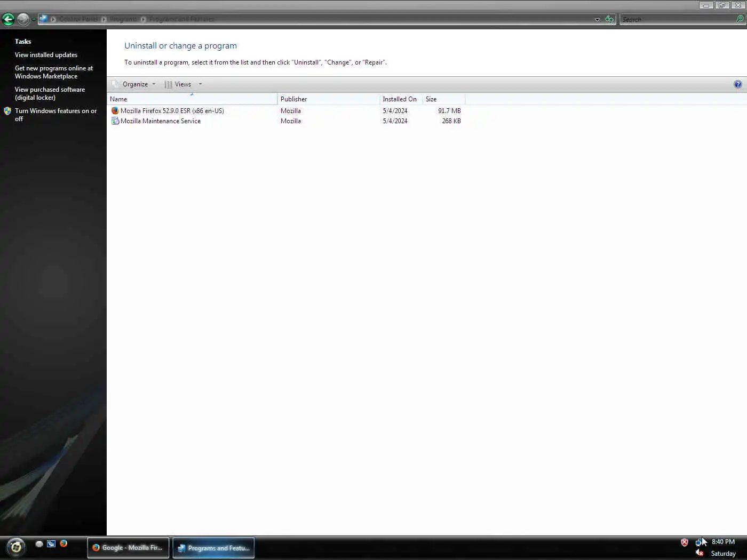Click the 91.7 MB size value
Viewport: 747px width, 560px height.
pyautogui.click(x=449, y=111)
